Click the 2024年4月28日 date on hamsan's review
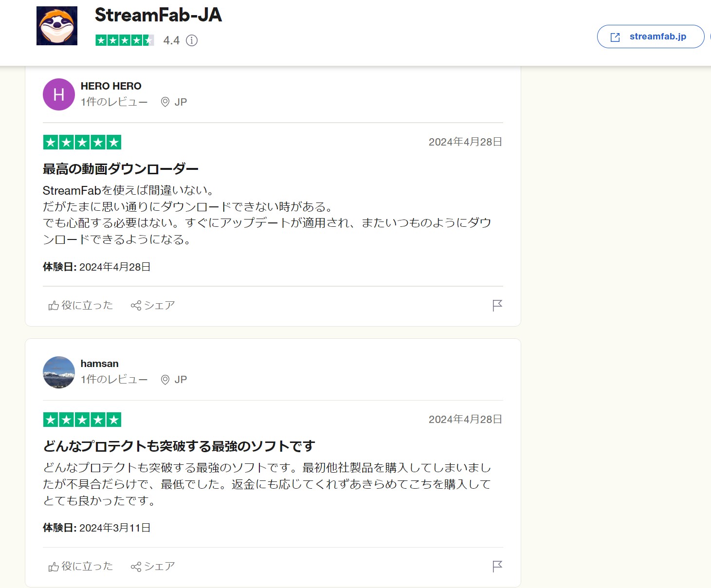711x588 pixels. (465, 419)
